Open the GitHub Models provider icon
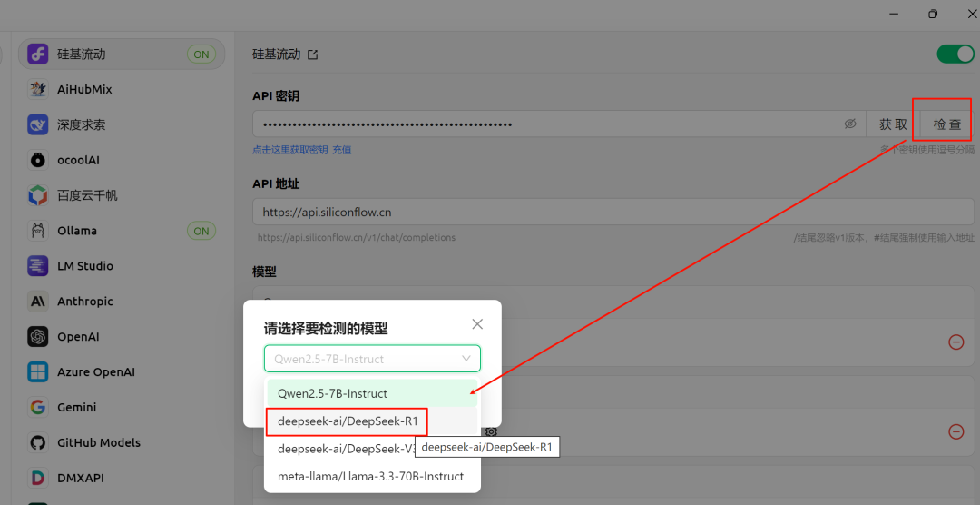This screenshot has width=980, height=505. 37,442
